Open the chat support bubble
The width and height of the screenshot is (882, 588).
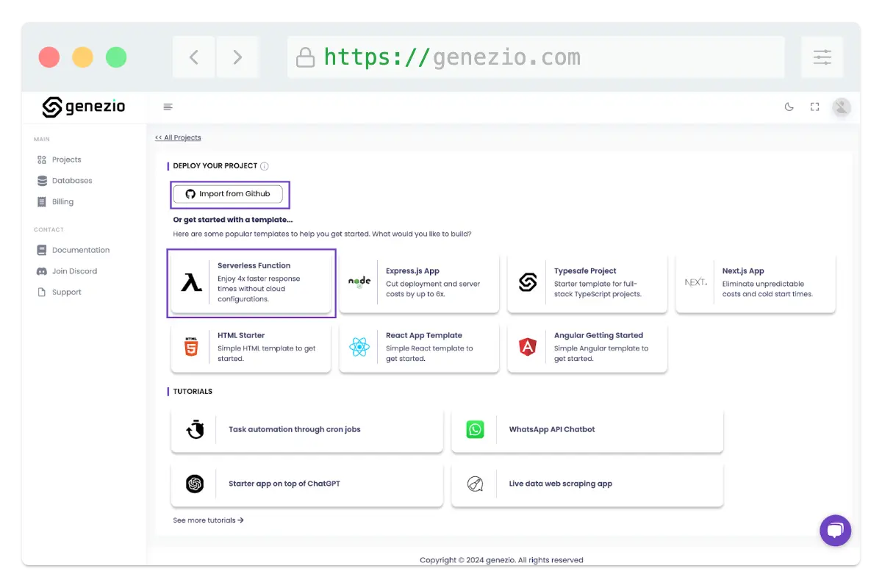coord(835,531)
